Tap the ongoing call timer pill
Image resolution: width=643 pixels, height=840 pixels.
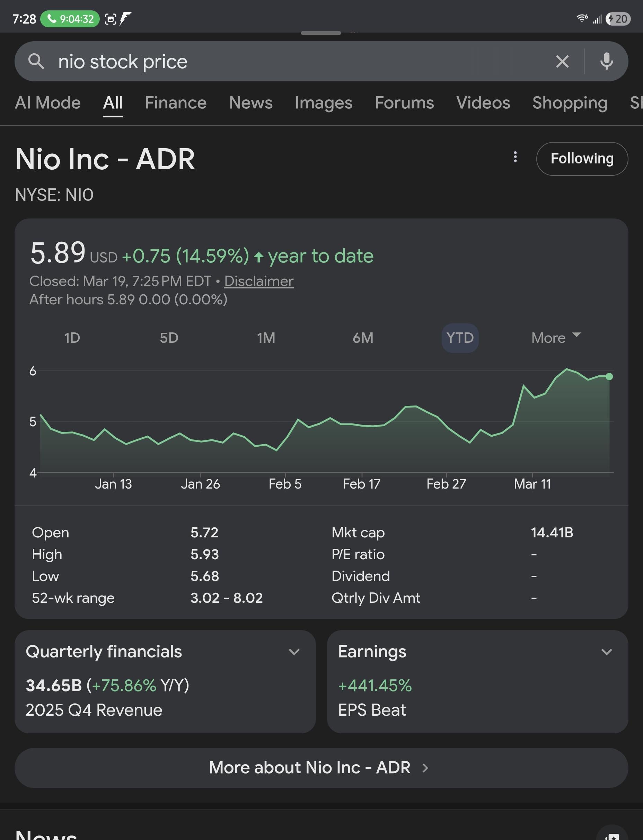(70, 19)
